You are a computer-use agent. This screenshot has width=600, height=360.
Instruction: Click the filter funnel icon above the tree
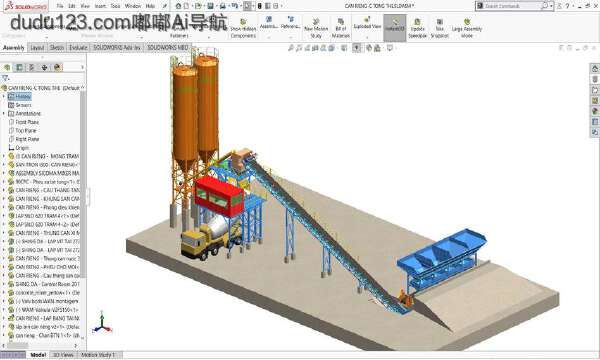click(5, 78)
